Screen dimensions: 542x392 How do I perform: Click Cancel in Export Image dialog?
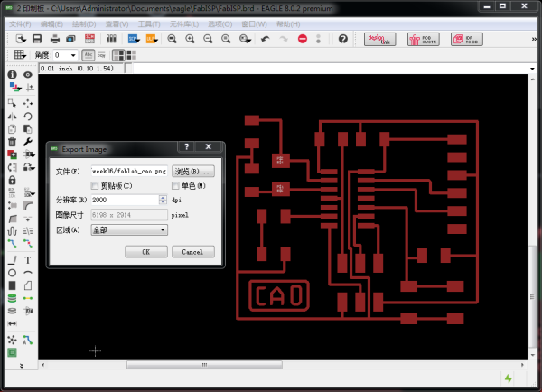(193, 252)
